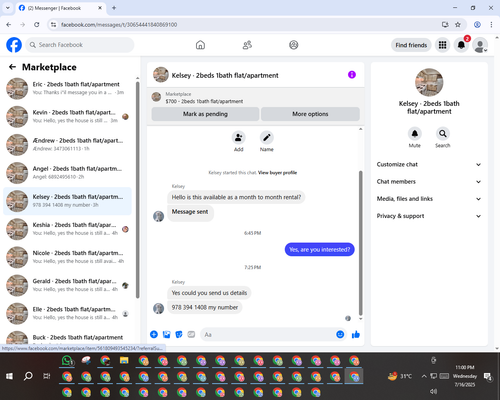Expand Media, files and links section
Viewport: 500px width, 400px height.
429,199
